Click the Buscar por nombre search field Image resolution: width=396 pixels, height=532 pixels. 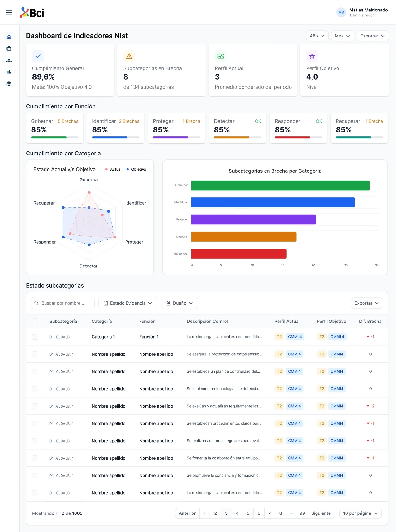(63, 303)
